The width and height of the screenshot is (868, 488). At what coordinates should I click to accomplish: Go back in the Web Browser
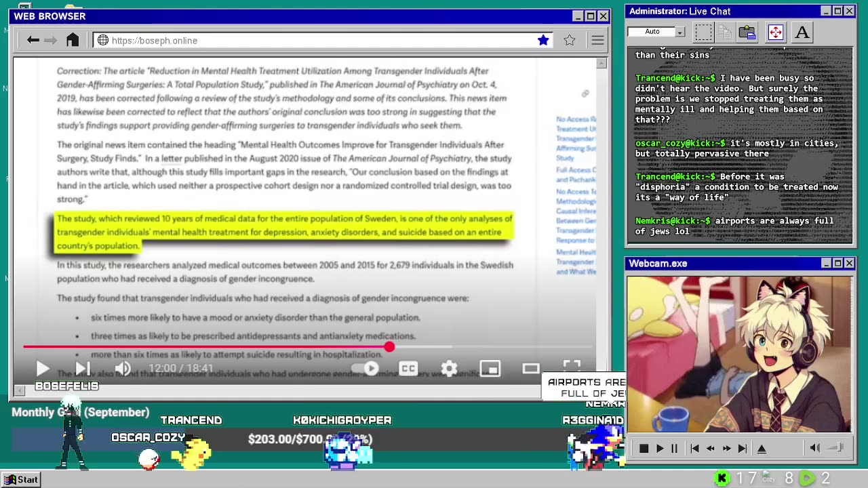click(x=33, y=41)
